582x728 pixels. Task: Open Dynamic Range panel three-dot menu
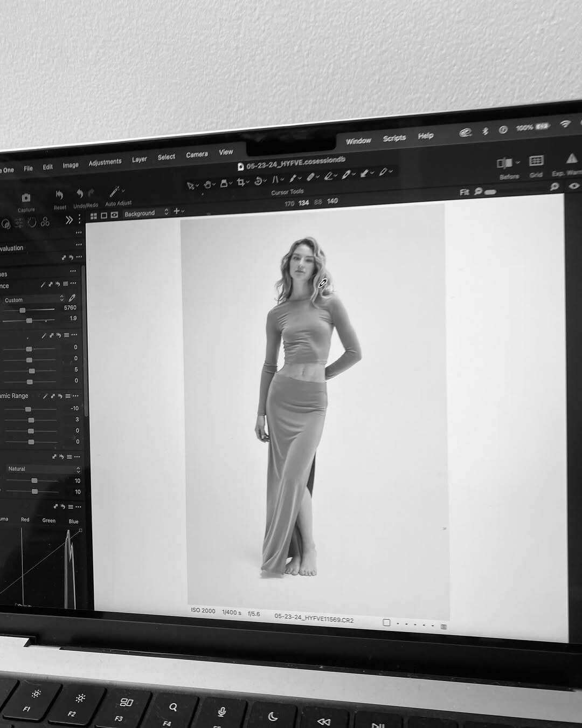point(75,396)
